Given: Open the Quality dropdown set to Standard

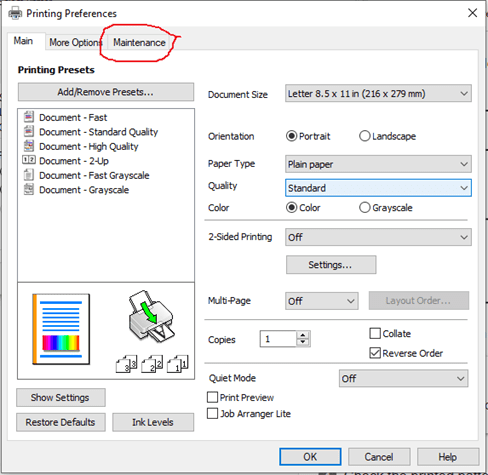Looking at the screenshot, I should (x=378, y=188).
